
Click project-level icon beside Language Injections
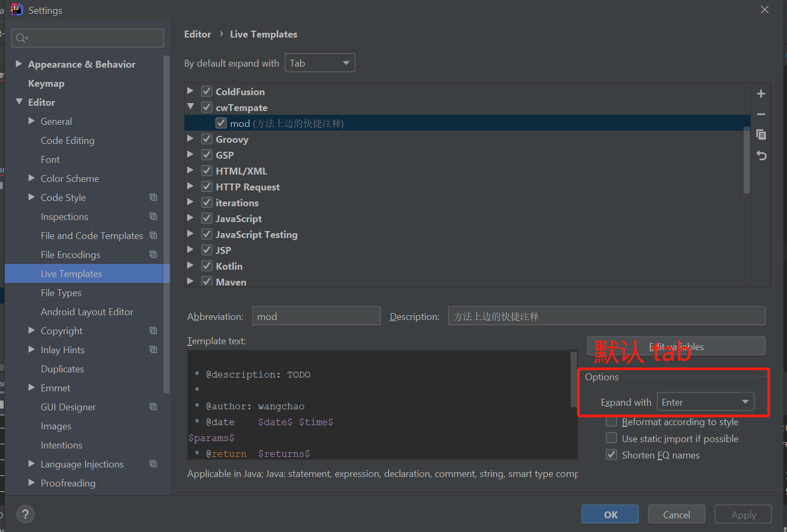pos(153,464)
